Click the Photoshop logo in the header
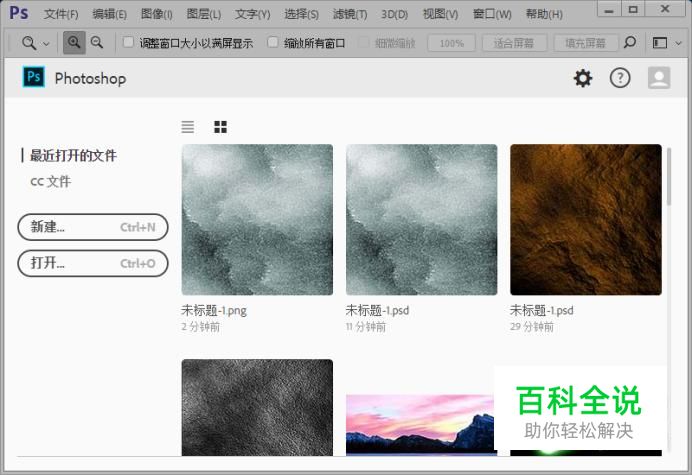 (x=34, y=77)
